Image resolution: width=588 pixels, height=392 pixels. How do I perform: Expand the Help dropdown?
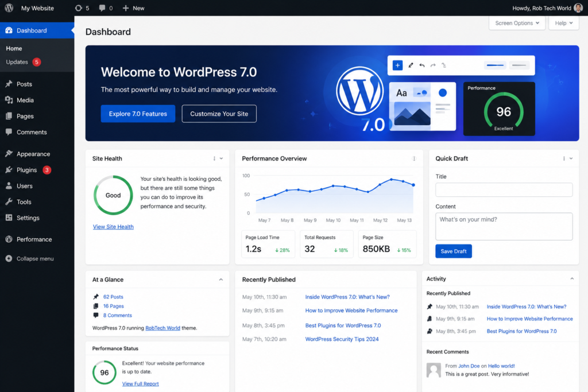click(564, 23)
